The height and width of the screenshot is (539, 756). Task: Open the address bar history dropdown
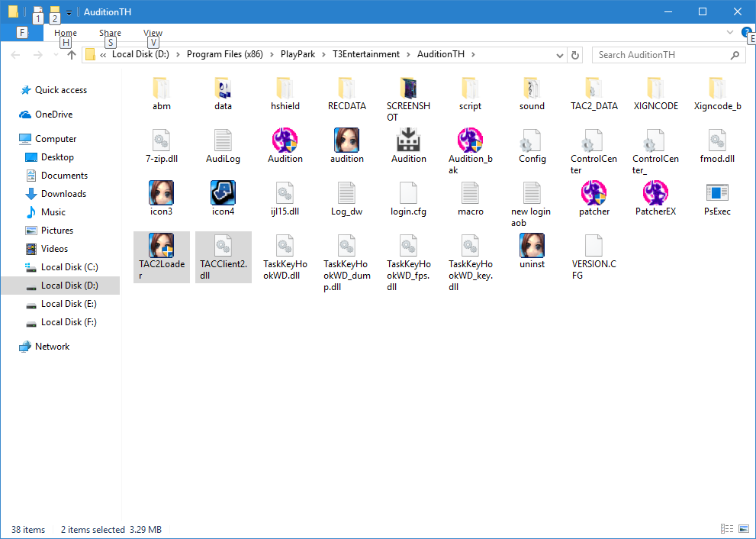click(x=561, y=55)
